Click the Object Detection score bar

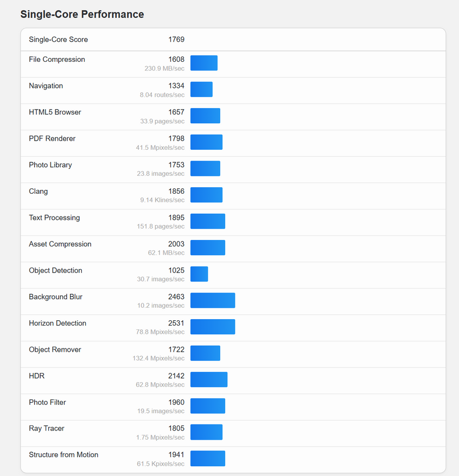[x=199, y=274]
